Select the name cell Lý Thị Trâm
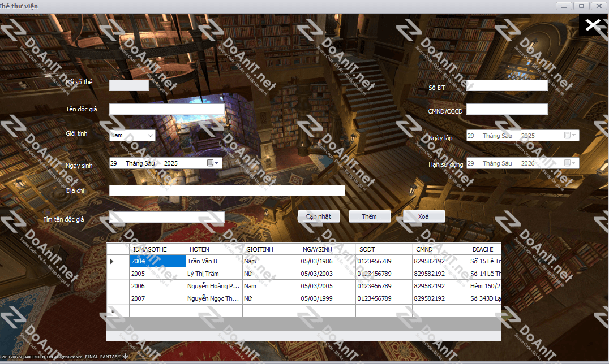Image resolution: width=609 pixels, height=364 pixels. pos(214,274)
